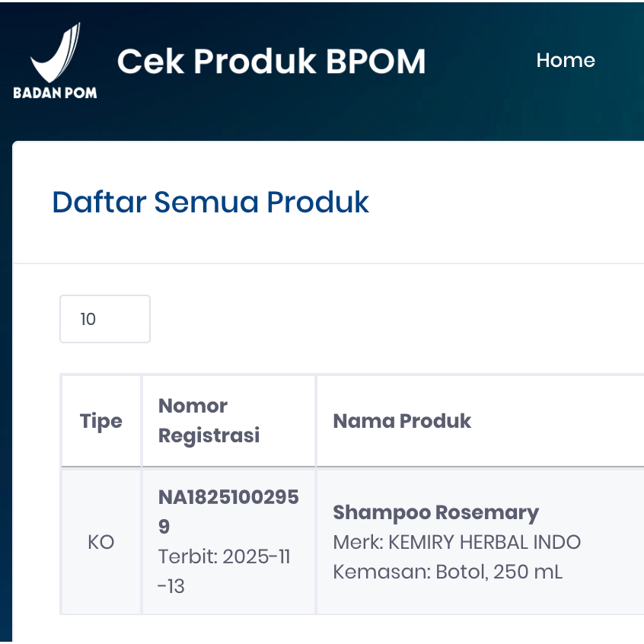Go to the Home menu item
This screenshot has width=644, height=644.
(565, 60)
